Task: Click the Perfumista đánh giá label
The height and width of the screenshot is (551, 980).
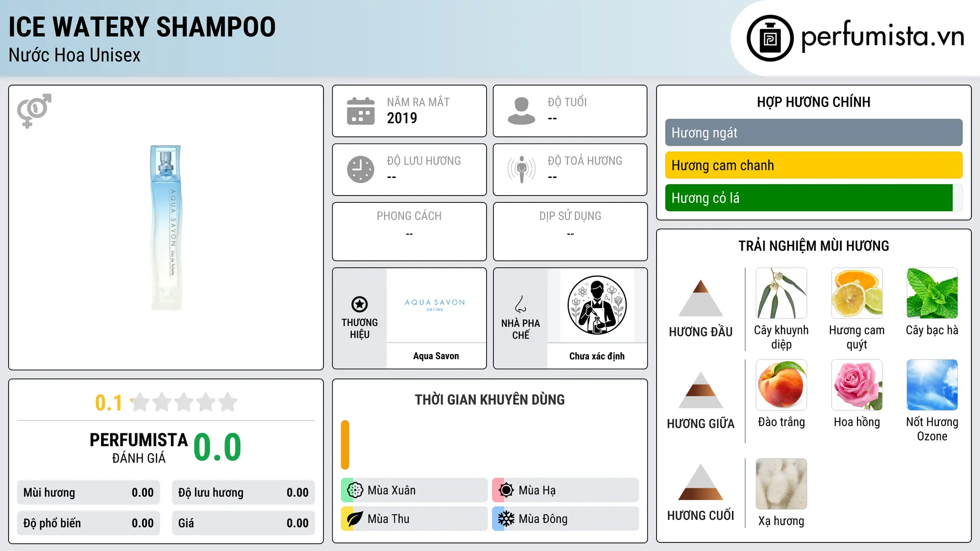Action: pyautogui.click(x=139, y=448)
